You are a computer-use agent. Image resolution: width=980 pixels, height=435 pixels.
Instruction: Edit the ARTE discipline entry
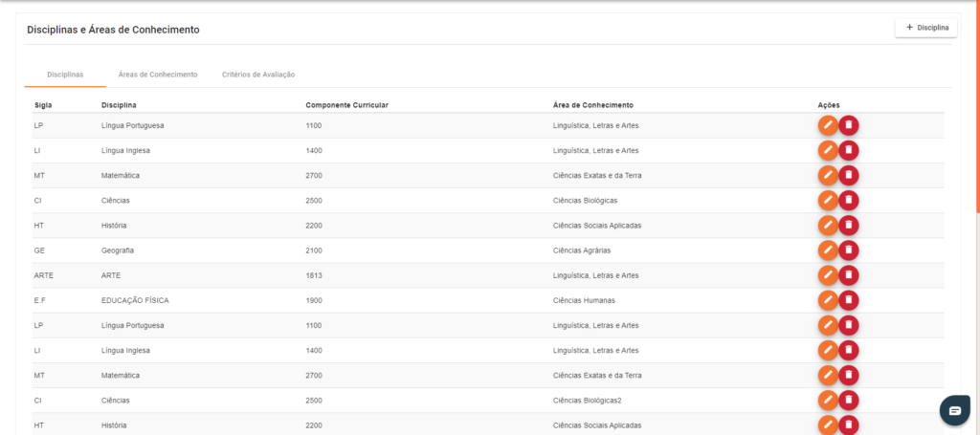click(x=828, y=275)
